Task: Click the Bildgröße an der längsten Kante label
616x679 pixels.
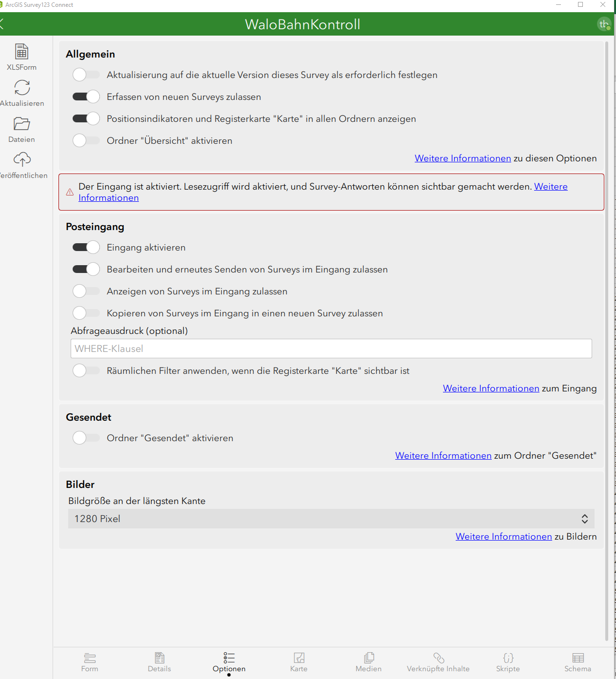Action: (x=137, y=501)
